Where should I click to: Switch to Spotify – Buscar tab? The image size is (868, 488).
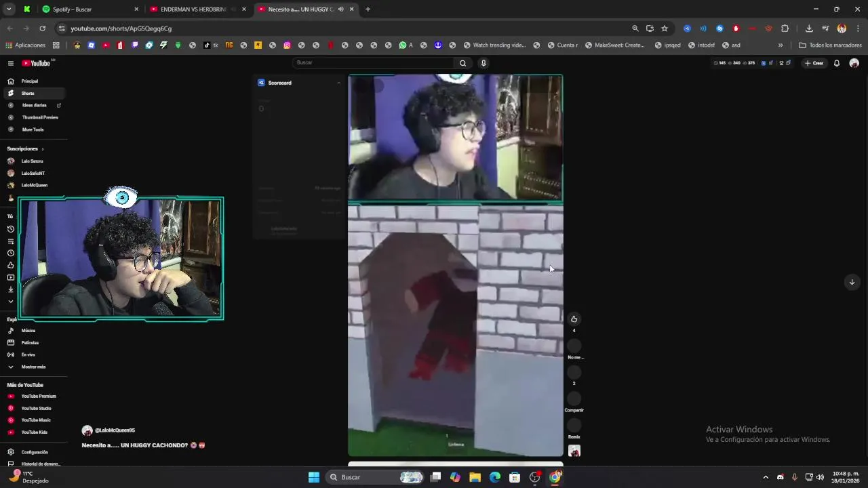point(90,9)
